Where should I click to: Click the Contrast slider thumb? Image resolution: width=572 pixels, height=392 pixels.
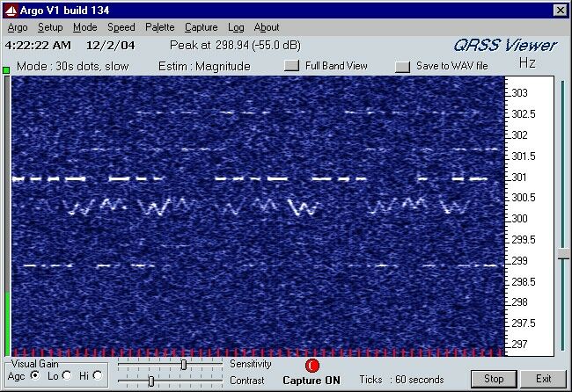pos(151,381)
